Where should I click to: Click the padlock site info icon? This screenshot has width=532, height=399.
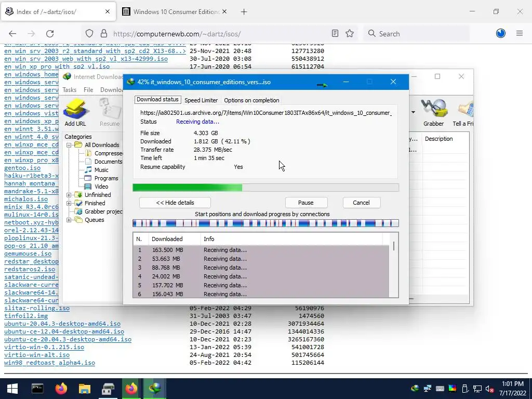point(104,34)
